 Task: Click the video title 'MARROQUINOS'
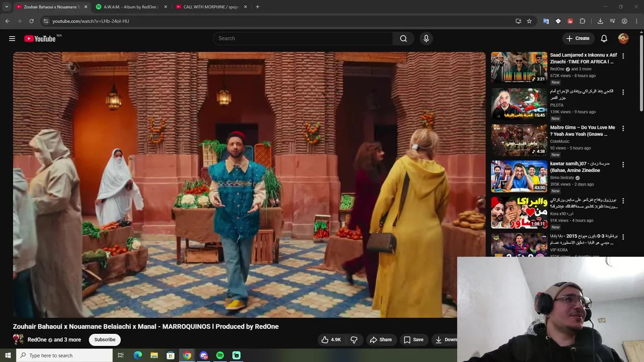(145, 327)
